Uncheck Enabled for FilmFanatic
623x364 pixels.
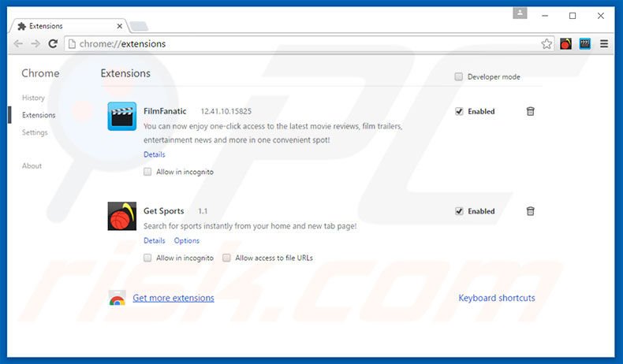pos(459,112)
